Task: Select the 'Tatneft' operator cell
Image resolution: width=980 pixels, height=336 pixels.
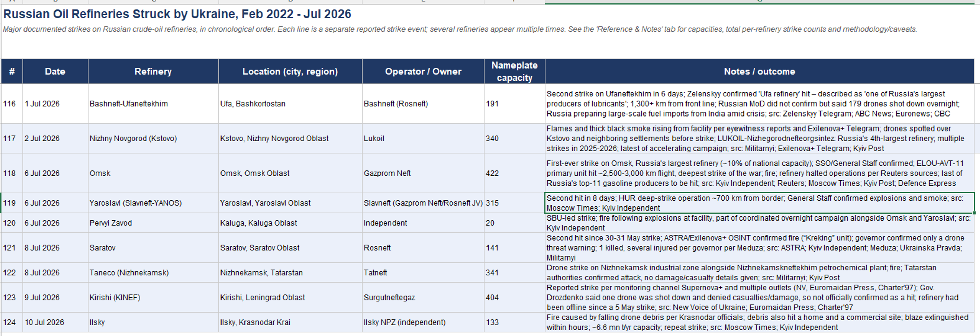Action: (423, 273)
